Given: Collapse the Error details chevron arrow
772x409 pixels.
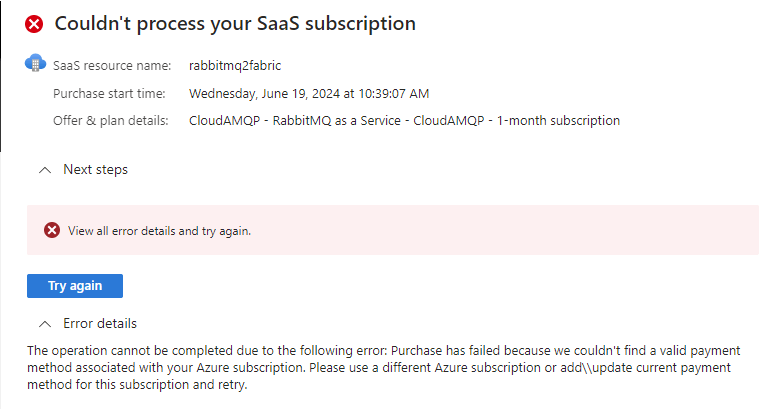Looking at the screenshot, I should pyautogui.click(x=44, y=324).
